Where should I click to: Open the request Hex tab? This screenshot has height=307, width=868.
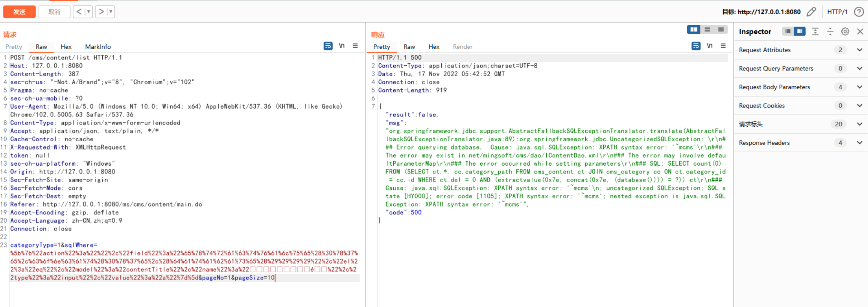point(66,47)
